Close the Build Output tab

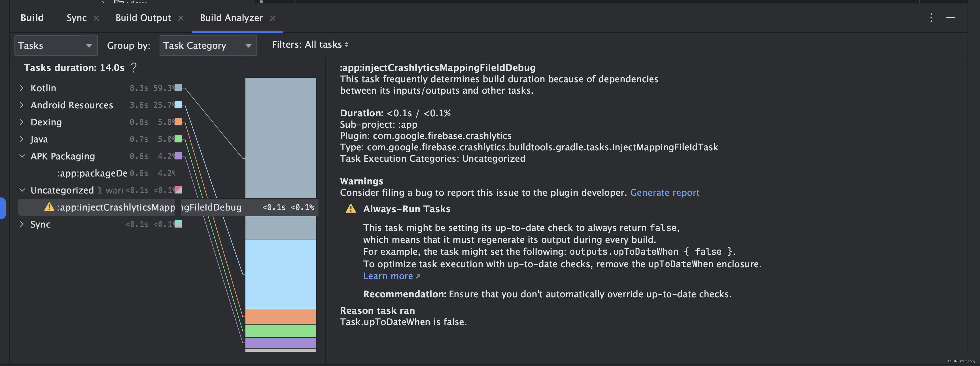click(x=181, y=18)
